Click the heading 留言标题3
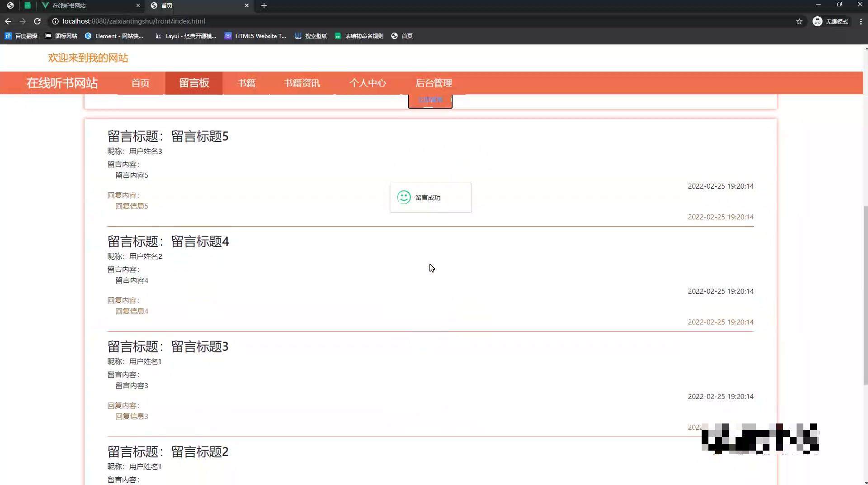The width and height of the screenshot is (868, 485). click(200, 347)
